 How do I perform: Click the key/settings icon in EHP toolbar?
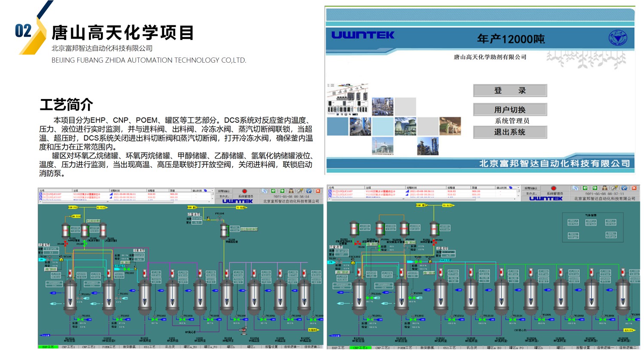(x=300, y=191)
